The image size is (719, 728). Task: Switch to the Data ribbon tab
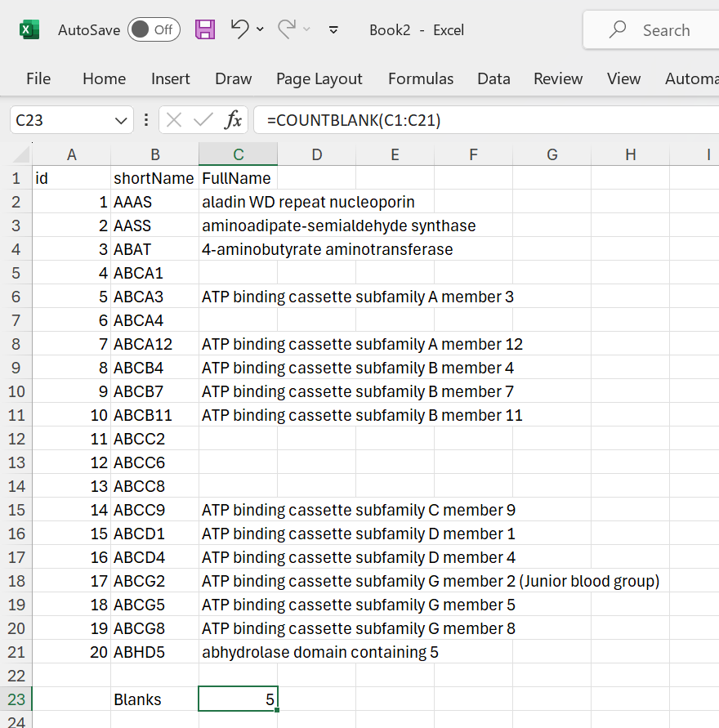[493, 78]
